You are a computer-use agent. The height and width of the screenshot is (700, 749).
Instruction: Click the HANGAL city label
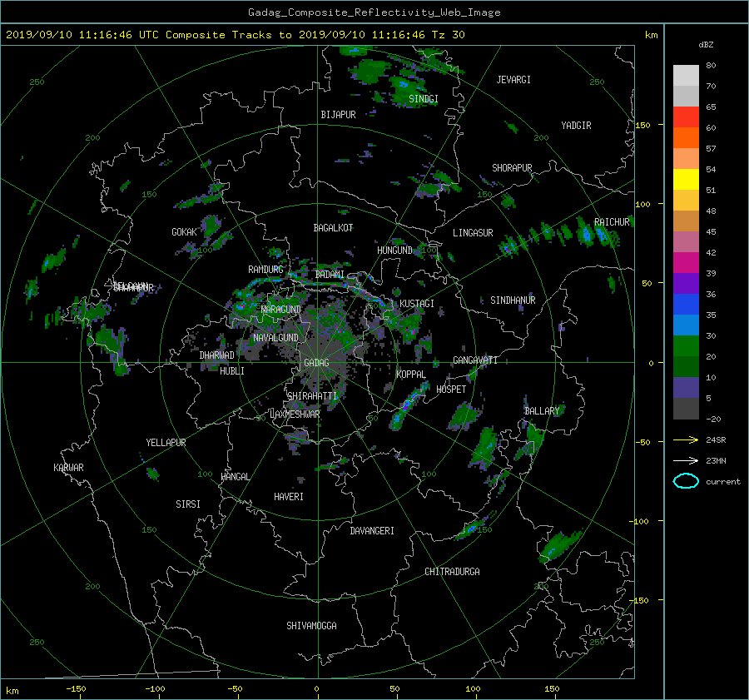[x=235, y=477]
